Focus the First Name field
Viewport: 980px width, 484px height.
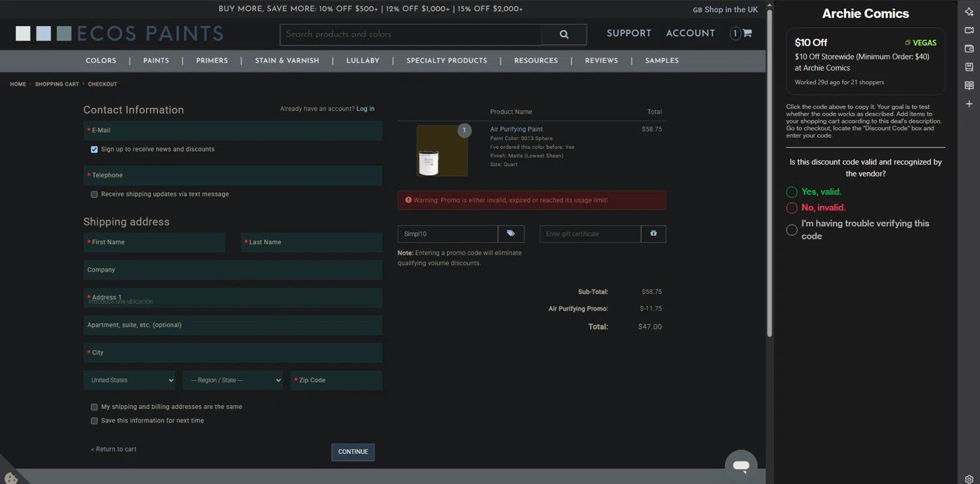coord(154,242)
